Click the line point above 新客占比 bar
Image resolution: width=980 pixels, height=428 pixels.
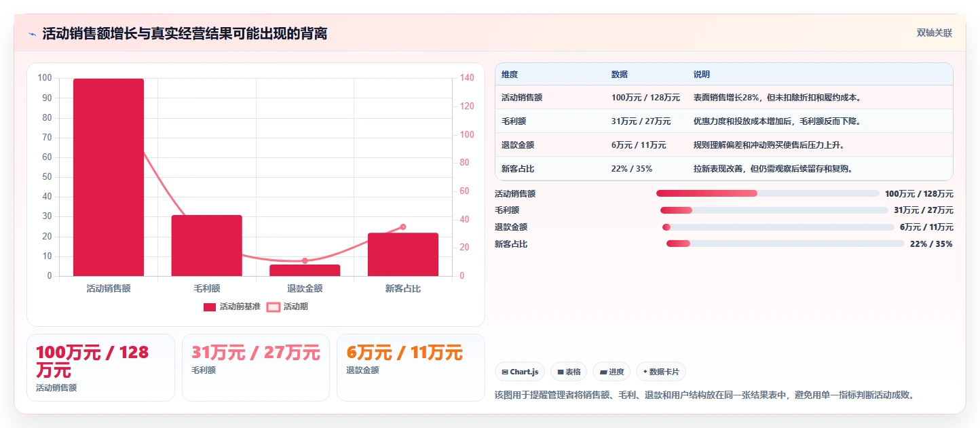coord(403,227)
